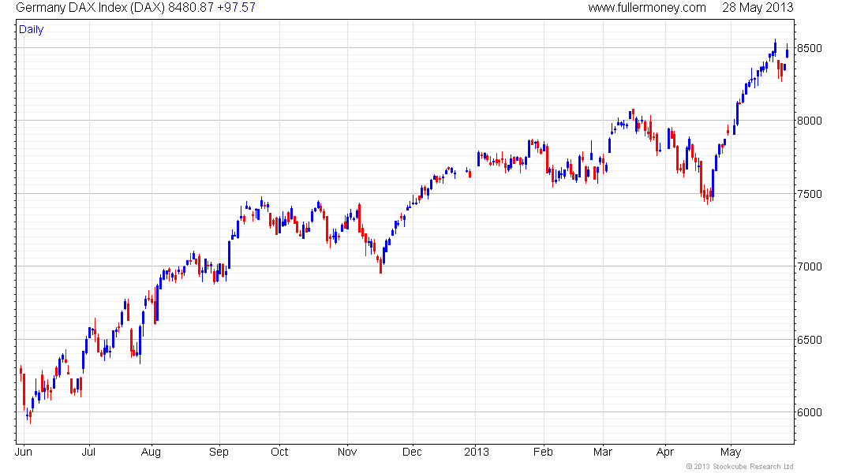The image size is (868, 473).
Task: Click the Sep month axis label
Action: (219, 453)
